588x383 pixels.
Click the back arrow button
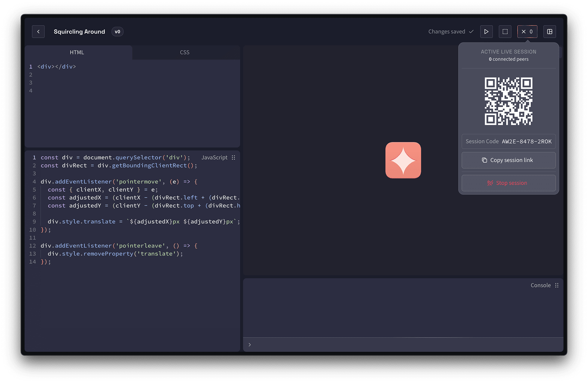coord(38,32)
